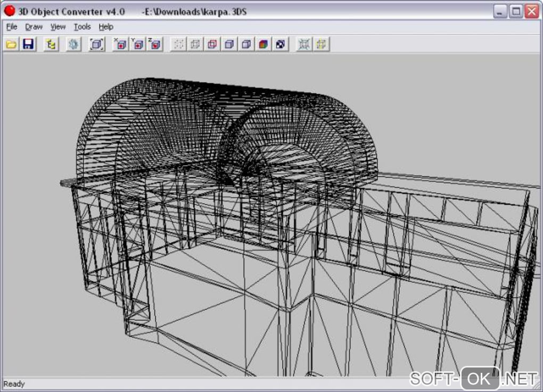Click the Open file folder icon
Image resolution: width=543 pixels, height=392 pixels.
click(11, 44)
